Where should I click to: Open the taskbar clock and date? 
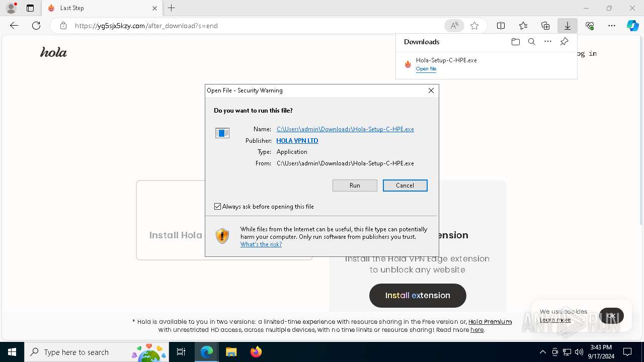click(x=601, y=352)
